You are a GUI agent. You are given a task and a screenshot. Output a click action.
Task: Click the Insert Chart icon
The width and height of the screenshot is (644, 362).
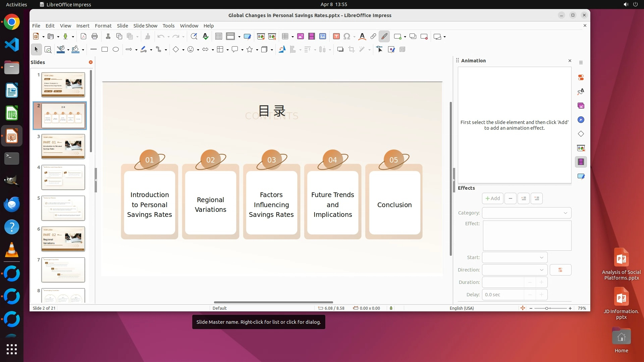click(323, 37)
